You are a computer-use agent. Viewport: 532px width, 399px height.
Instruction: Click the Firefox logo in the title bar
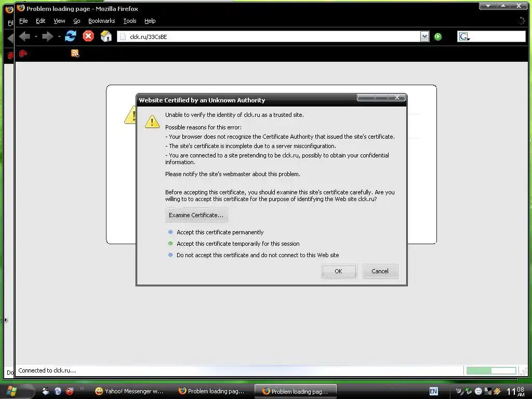[21, 8]
